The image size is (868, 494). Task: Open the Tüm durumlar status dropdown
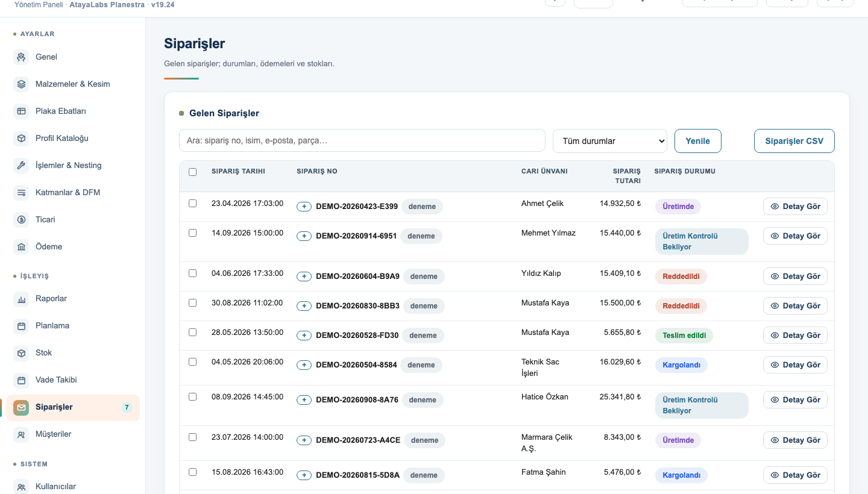coord(610,141)
